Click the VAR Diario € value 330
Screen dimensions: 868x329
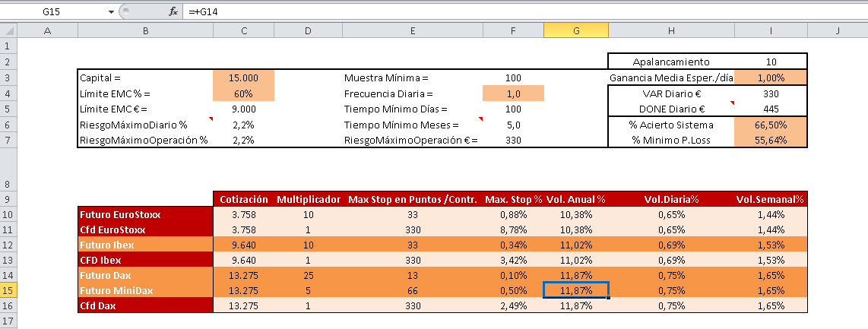[771, 93]
